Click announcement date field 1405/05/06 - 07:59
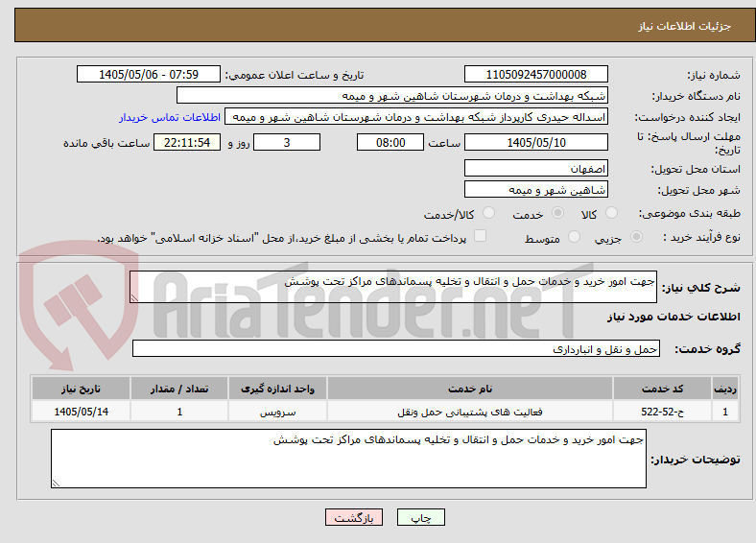 [149, 74]
